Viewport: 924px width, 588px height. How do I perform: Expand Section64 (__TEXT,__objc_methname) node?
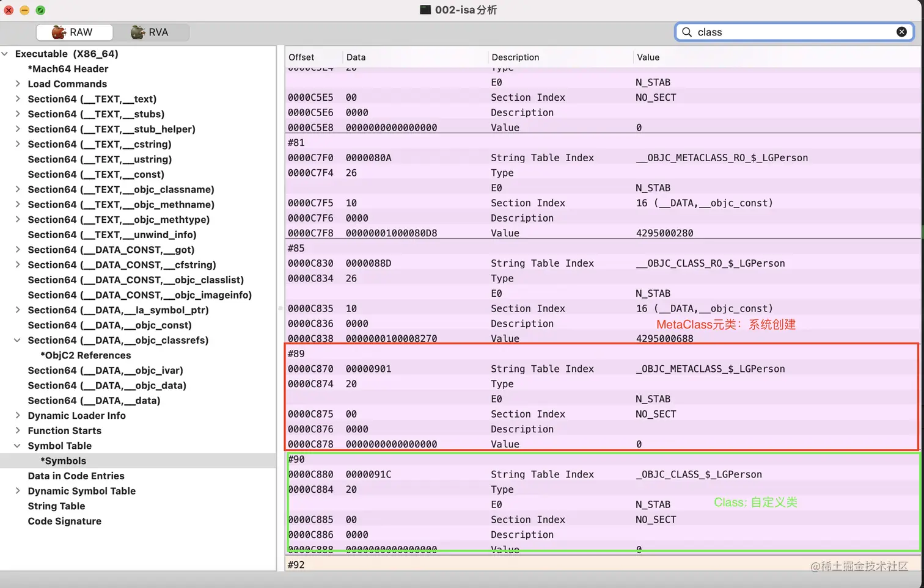coord(18,205)
